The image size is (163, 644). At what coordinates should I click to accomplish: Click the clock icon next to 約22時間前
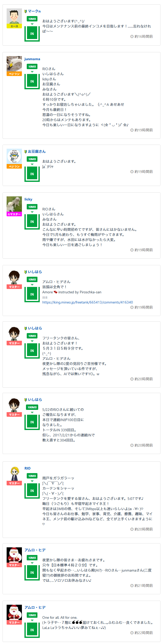tap(132, 633)
